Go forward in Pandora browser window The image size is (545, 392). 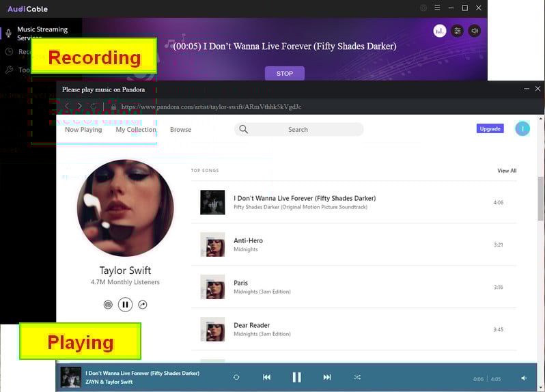[x=80, y=107]
